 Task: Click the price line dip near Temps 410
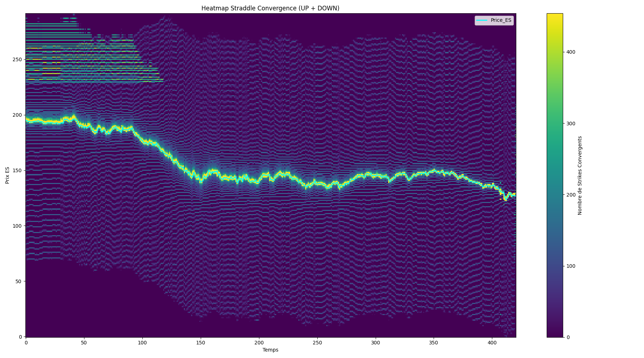[505, 198]
